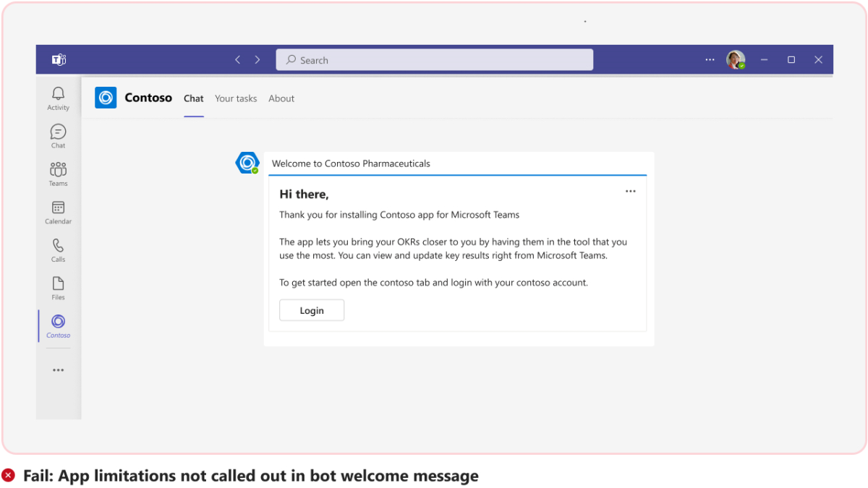Select the Calls icon
This screenshot has width=868, height=488.
click(x=58, y=246)
